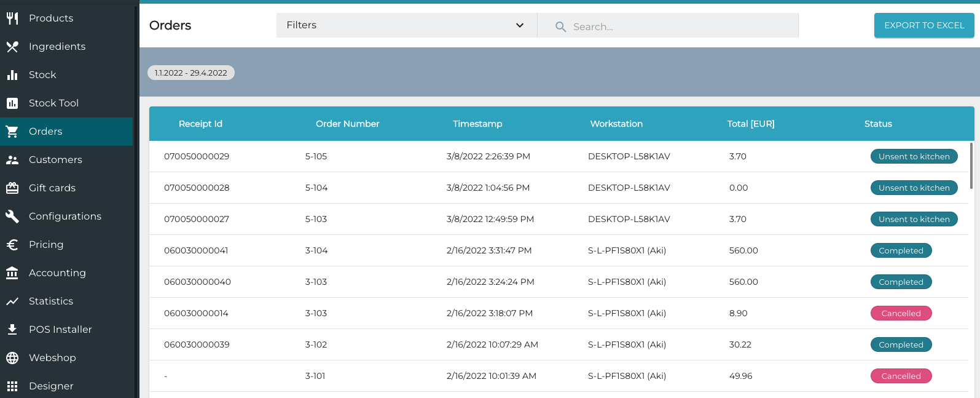The height and width of the screenshot is (398, 980).
Task: Click in the Search input field
Action: pos(676,26)
